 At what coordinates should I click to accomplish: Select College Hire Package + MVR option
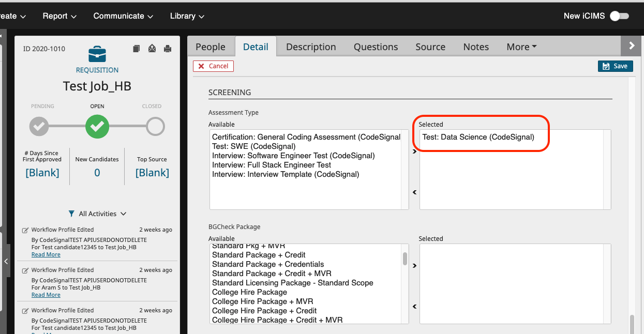(262, 301)
